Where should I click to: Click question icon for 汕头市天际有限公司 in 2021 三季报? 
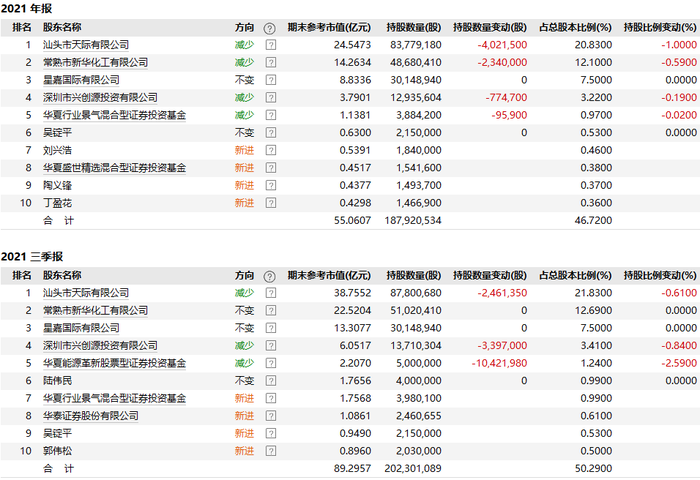point(271,293)
